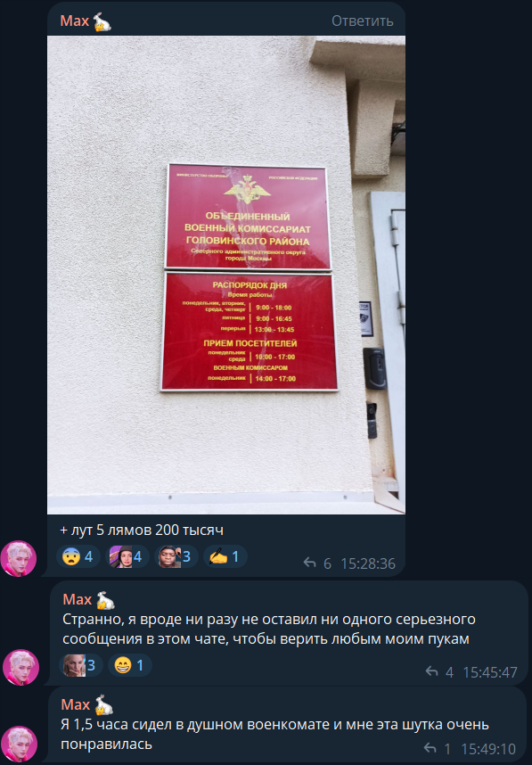
Task: Toggle the dark-skinned man avatar reaction
Action: [x=176, y=556]
